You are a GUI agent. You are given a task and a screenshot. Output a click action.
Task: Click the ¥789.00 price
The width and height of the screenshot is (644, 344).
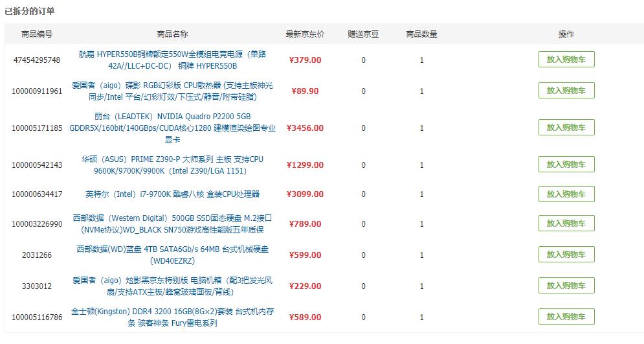[x=305, y=224]
